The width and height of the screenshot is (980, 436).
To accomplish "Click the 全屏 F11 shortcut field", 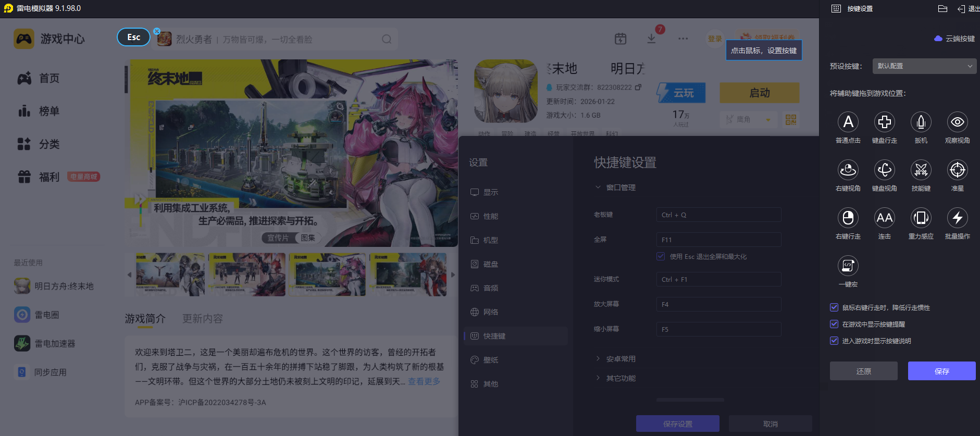I will pyautogui.click(x=719, y=240).
